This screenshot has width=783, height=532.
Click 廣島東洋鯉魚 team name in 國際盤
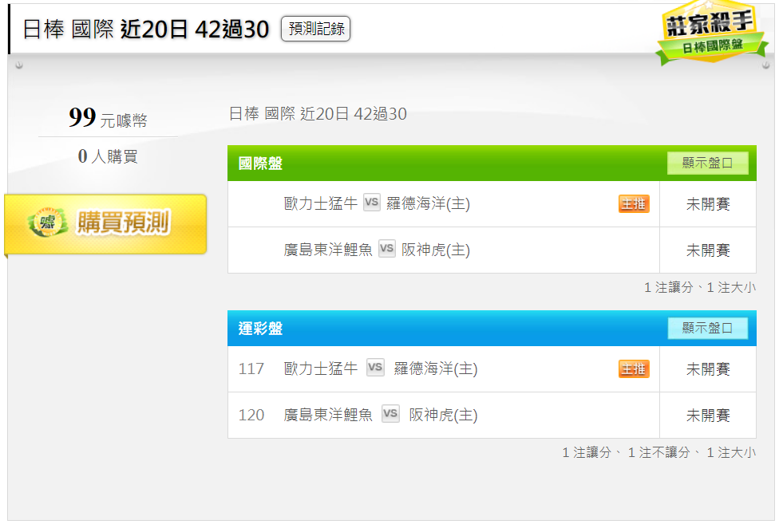tap(328, 250)
